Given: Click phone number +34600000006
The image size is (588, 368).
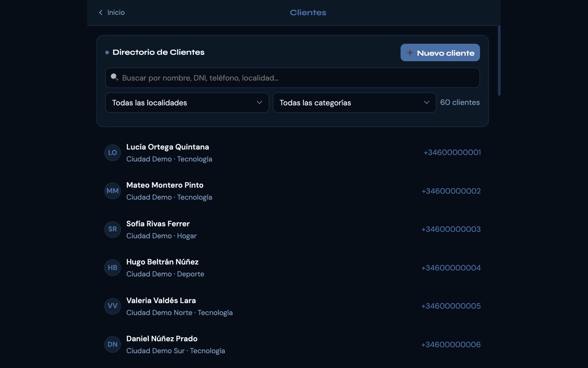Looking at the screenshot, I should (x=451, y=344).
